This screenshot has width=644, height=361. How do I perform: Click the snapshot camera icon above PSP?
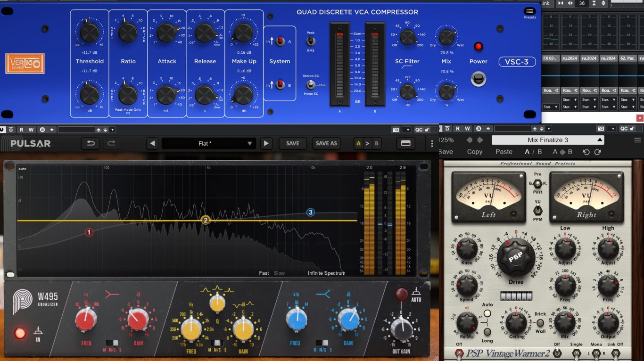coord(601,129)
